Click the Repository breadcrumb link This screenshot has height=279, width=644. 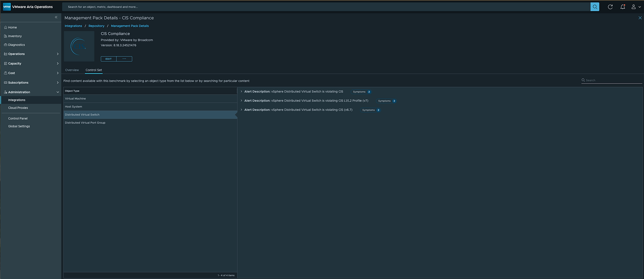click(96, 26)
